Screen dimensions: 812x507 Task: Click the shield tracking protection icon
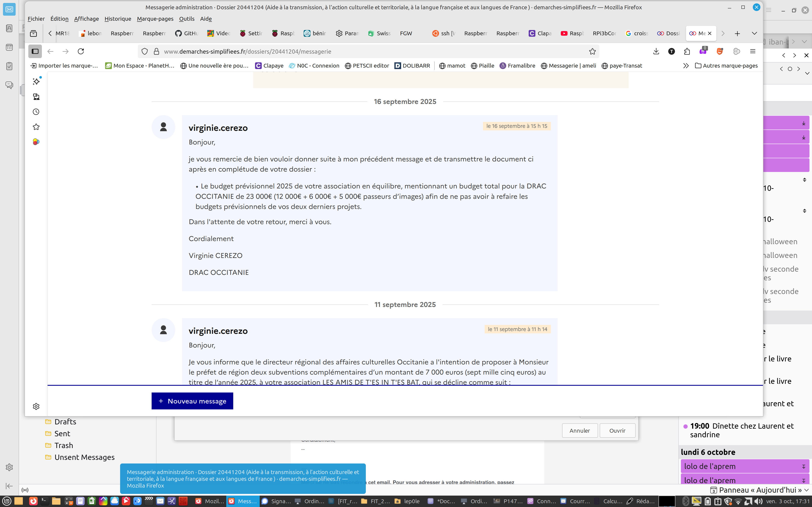[x=145, y=51]
